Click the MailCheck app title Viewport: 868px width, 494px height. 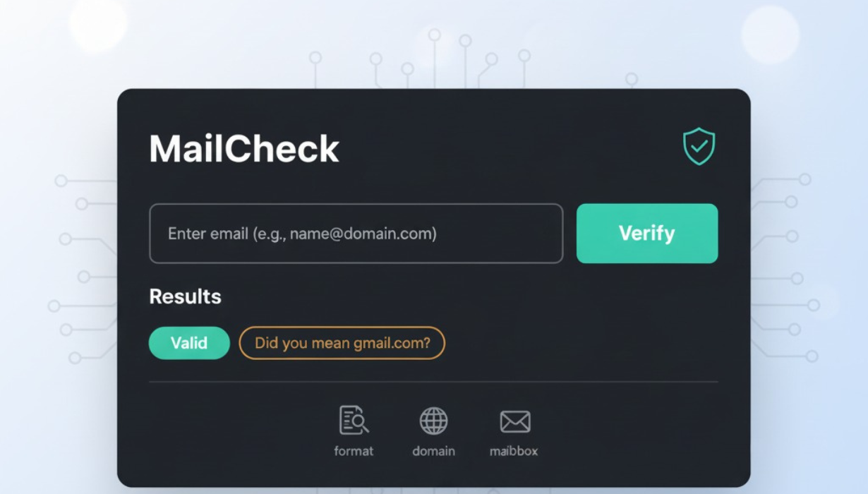tap(244, 149)
